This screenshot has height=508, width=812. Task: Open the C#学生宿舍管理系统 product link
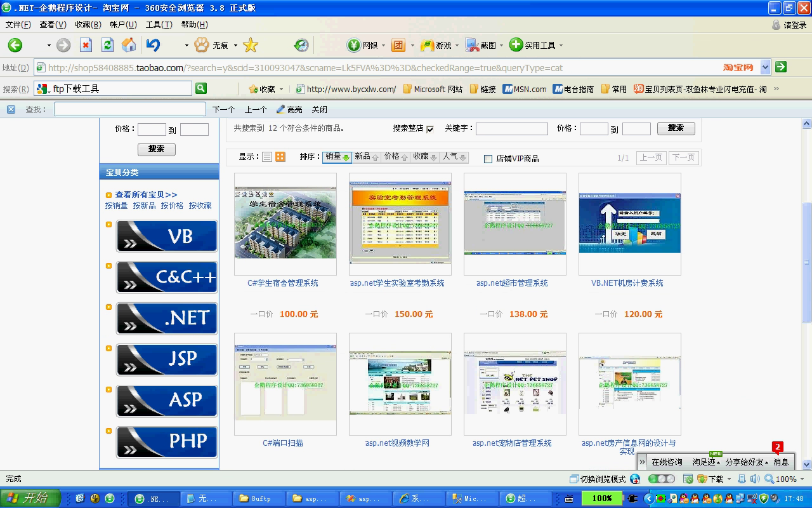tap(283, 283)
